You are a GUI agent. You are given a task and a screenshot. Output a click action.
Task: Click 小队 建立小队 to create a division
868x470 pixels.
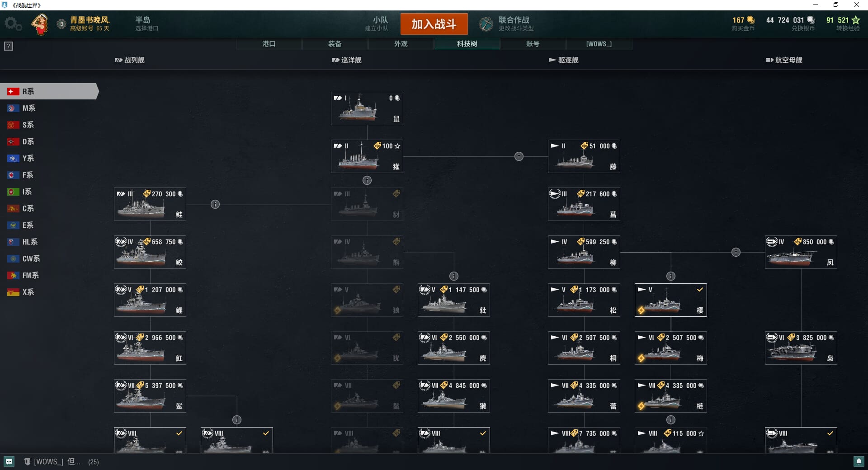[377, 24]
